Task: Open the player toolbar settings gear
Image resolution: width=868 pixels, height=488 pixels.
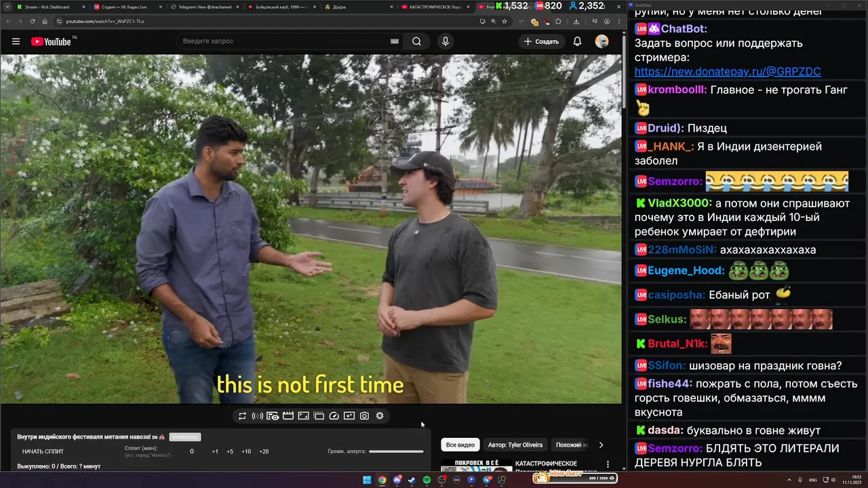Action: [380, 416]
